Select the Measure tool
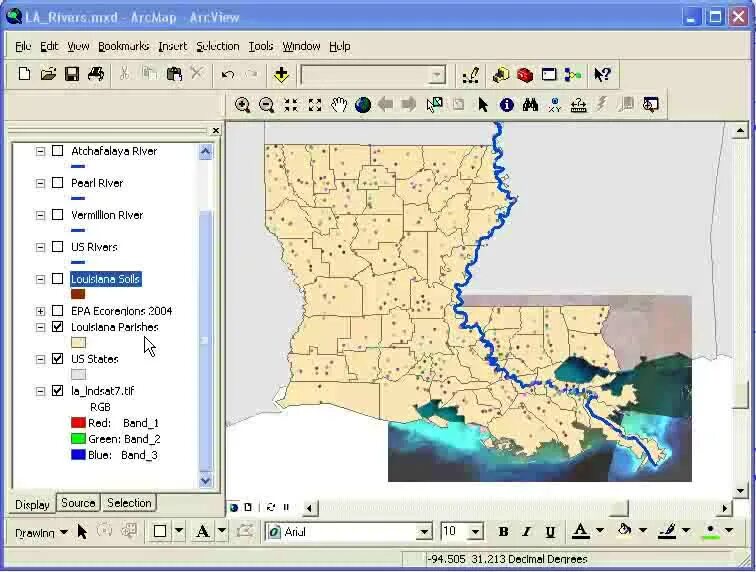Viewport: 756px width, 572px height. click(578, 105)
